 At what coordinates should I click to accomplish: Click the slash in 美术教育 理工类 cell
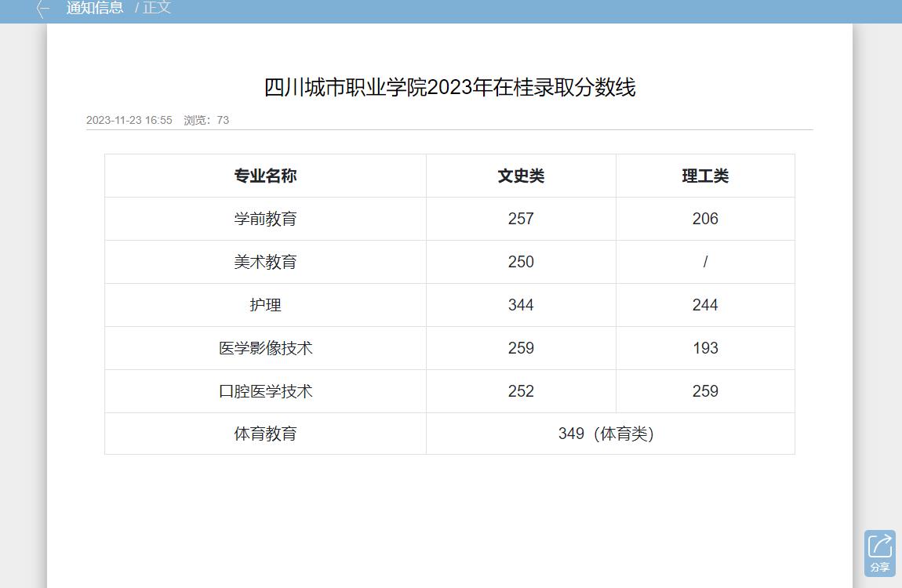705,262
